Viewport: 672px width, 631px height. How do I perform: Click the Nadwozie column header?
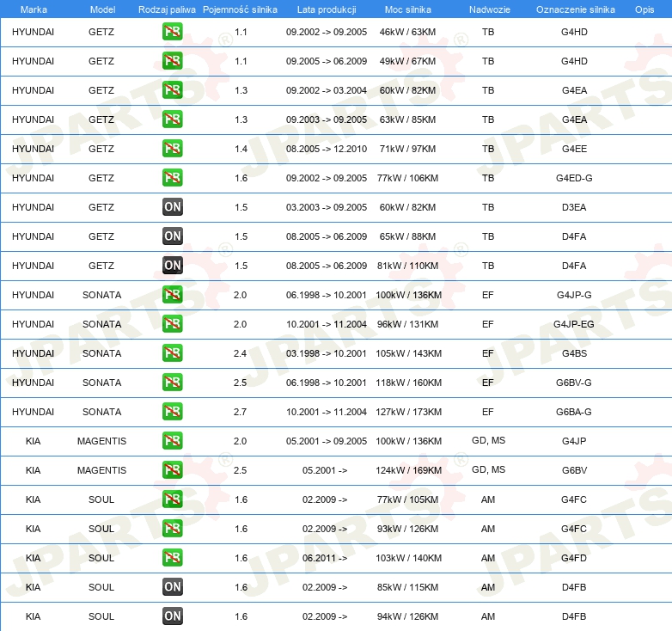point(490,9)
